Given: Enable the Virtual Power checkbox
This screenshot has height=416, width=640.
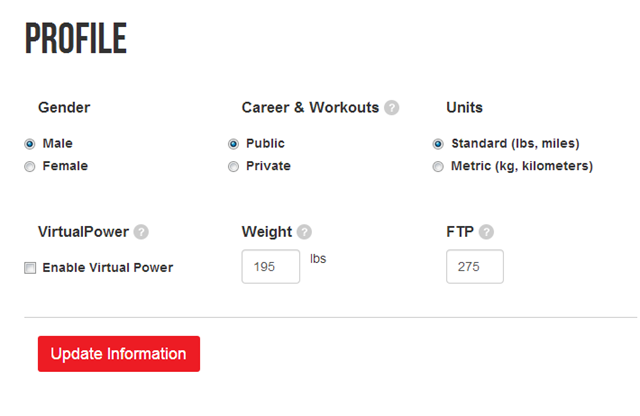Looking at the screenshot, I should coord(30,268).
